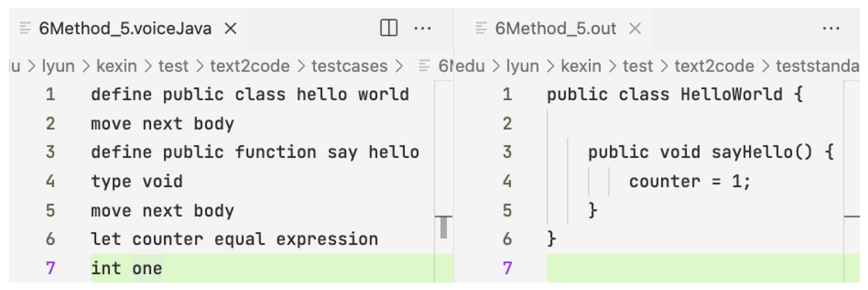Open left editor more actions menu
Image resolution: width=868 pixels, height=290 pixels.
[422, 28]
